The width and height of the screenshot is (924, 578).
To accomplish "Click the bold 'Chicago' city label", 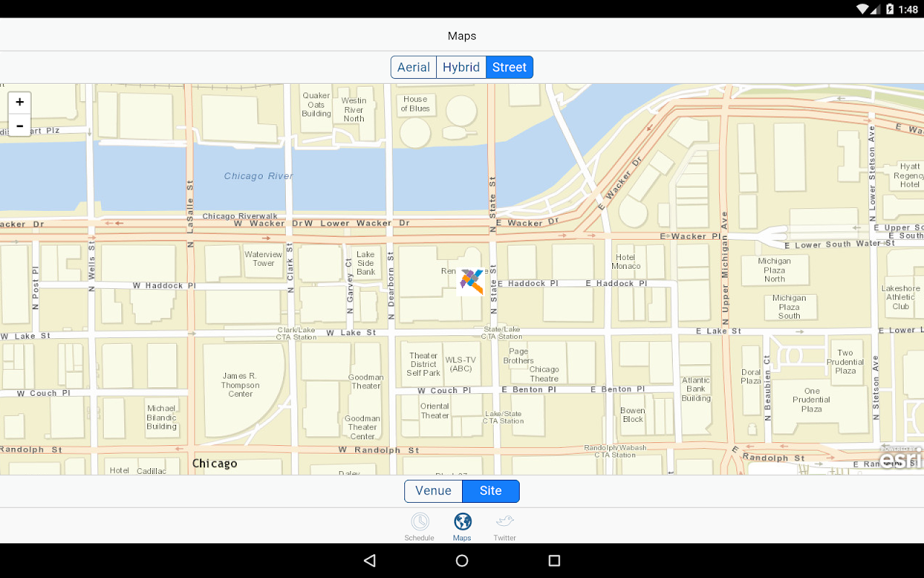I will coord(214,464).
